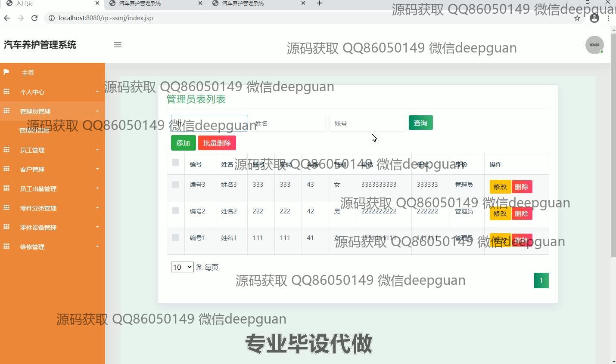The height and width of the screenshot is (364, 616).
Task: Bookmark this page with the star icon
Action: click(577, 18)
